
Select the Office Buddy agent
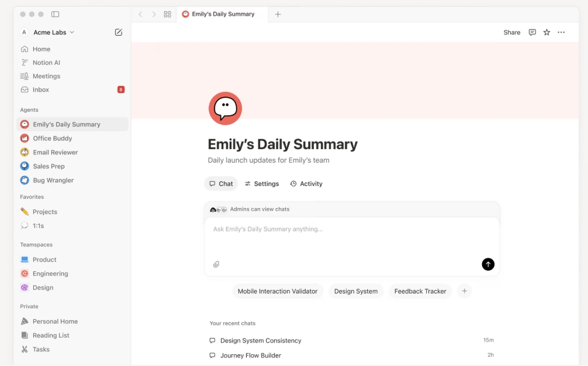coord(72,139)
